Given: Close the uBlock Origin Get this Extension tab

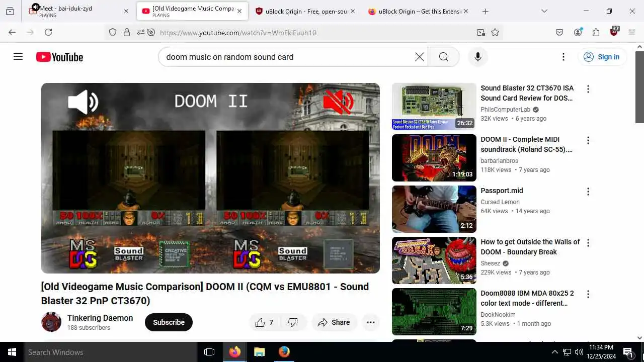Looking at the screenshot, I should click(x=465, y=11).
